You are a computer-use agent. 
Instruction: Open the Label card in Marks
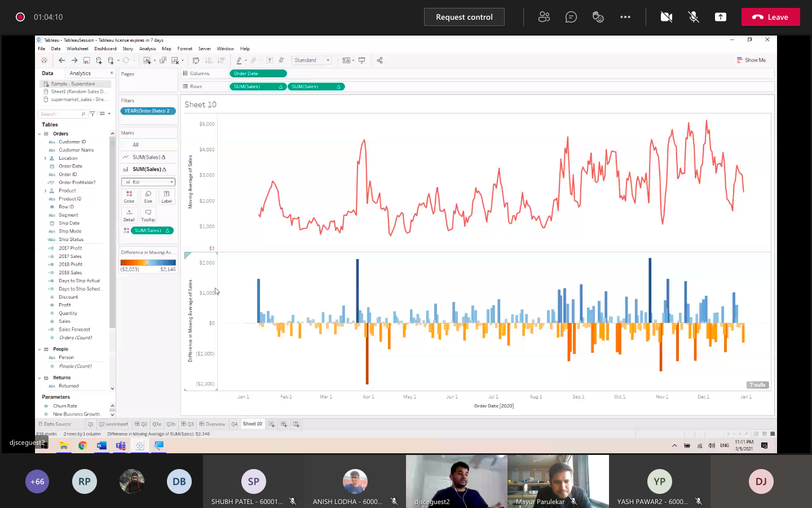click(x=166, y=196)
